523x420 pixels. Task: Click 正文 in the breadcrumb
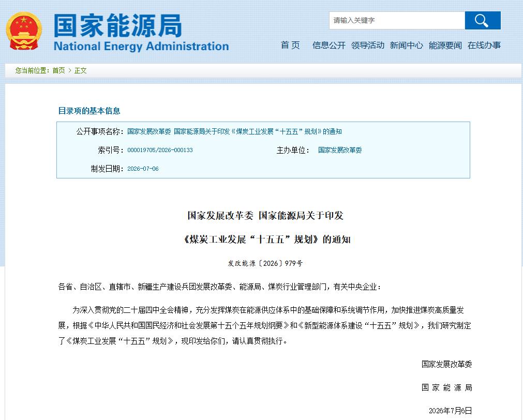click(x=80, y=70)
